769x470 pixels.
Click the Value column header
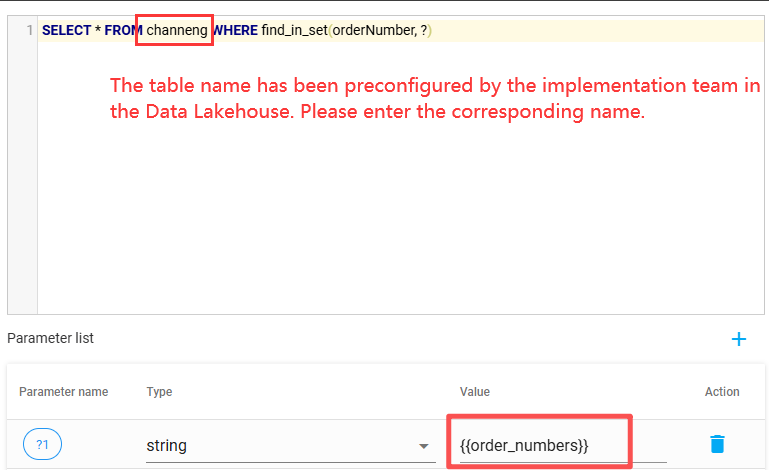[x=474, y=392]
